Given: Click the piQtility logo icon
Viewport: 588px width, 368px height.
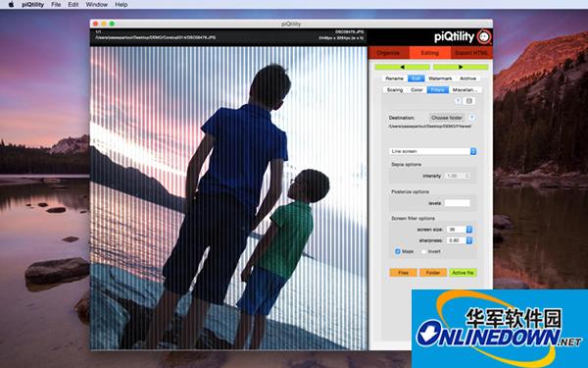Looking at the screenshot, I should 484,37.
